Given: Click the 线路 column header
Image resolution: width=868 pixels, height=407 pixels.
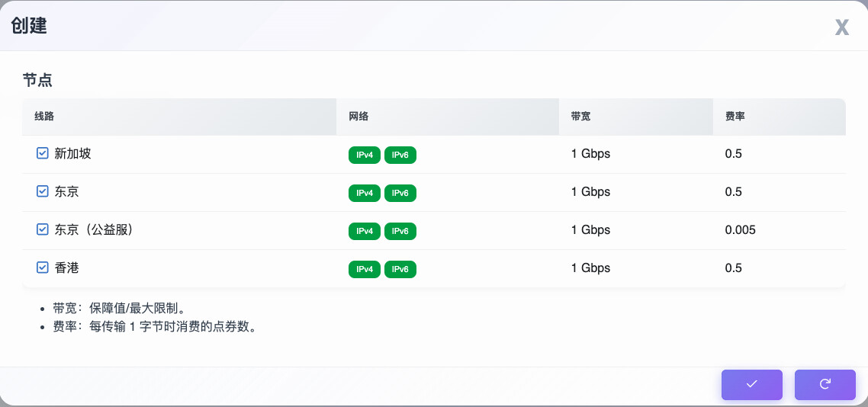Looking at the screenshot, I should [178, 117].
